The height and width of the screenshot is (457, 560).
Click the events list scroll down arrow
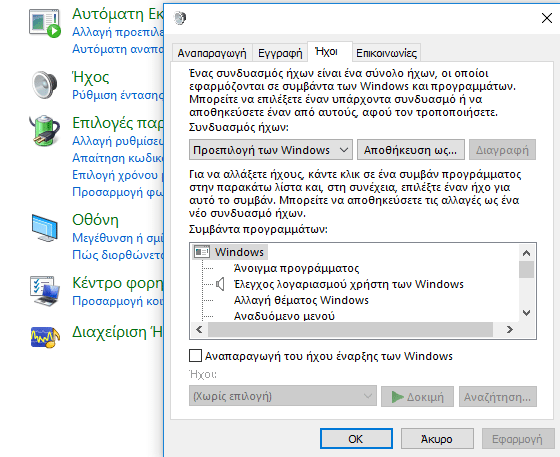(526, 313)
